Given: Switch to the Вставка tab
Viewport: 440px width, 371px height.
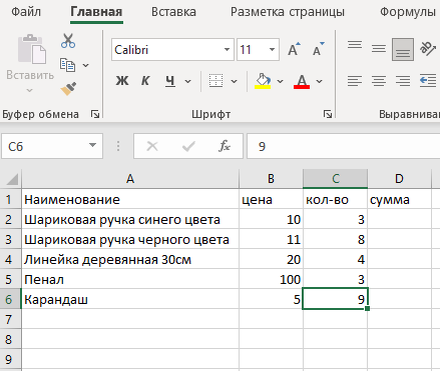Looking at the screenshot, I should pyautogui.click(x=174, y=12).
